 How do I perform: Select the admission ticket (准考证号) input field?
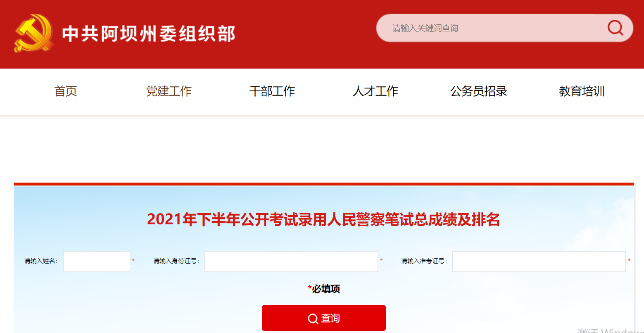click(x=539, y=262)
